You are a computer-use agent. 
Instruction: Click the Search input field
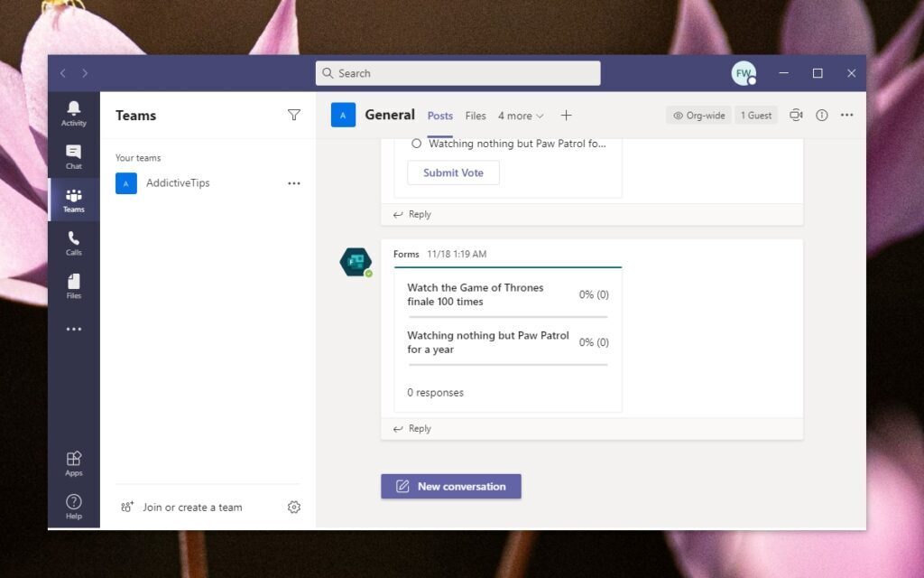coord(457,73)
